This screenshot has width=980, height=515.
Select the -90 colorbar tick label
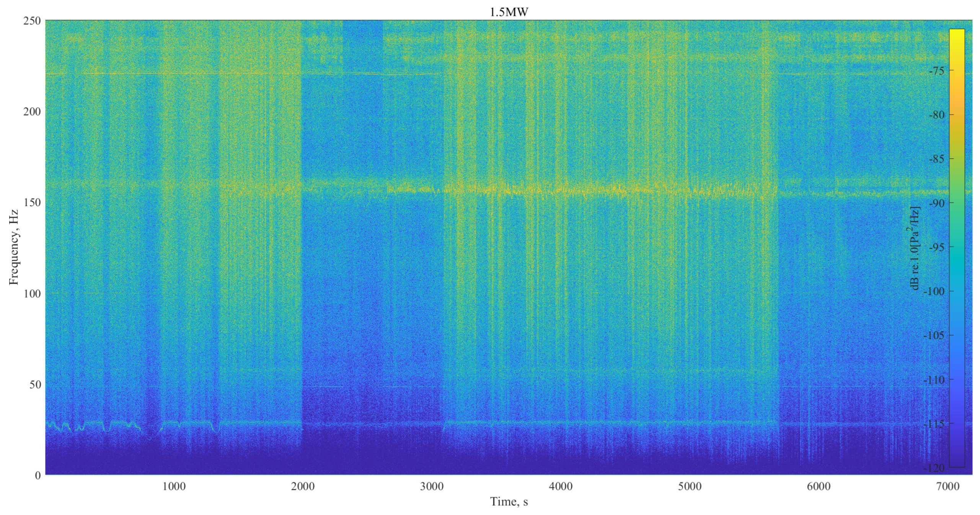pos(936,203)
